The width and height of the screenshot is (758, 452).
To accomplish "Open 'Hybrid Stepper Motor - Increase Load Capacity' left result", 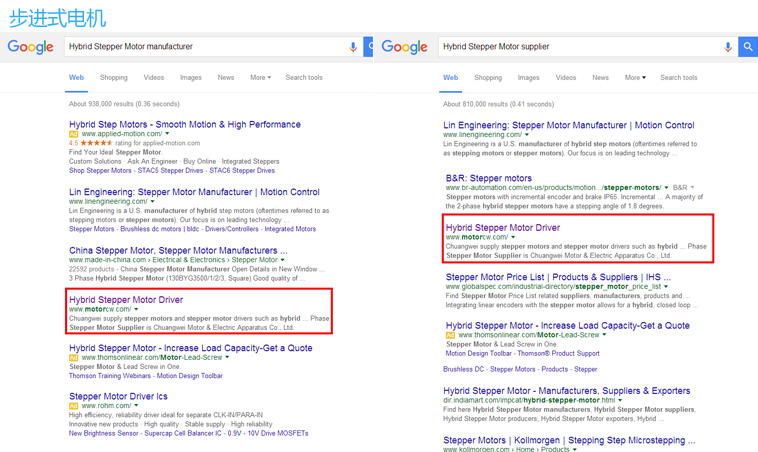I will tap(191, 348).
